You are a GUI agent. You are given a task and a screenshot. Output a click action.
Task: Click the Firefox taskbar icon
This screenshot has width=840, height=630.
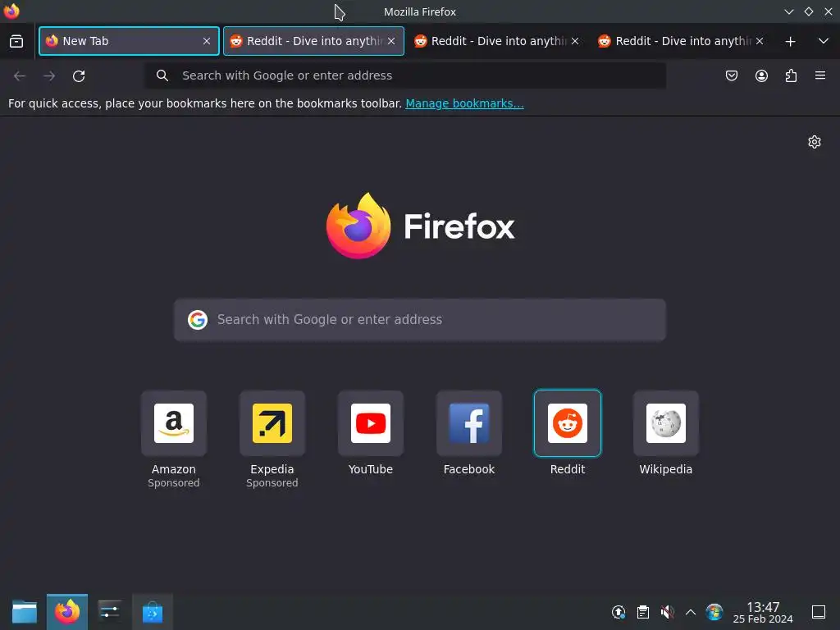click(x=67, y=612)
